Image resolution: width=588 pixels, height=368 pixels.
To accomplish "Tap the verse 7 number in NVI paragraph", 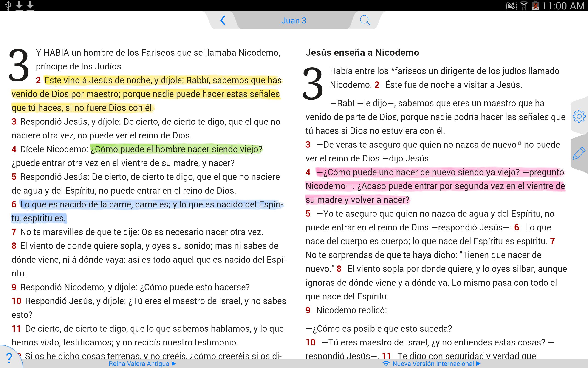I will click(553, 241).
